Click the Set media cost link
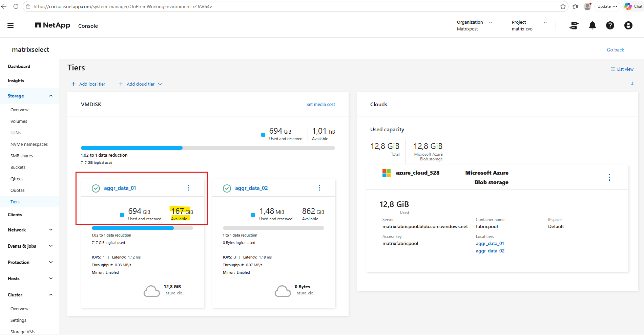The image size is (644, 335). click(x=320, y=104)
